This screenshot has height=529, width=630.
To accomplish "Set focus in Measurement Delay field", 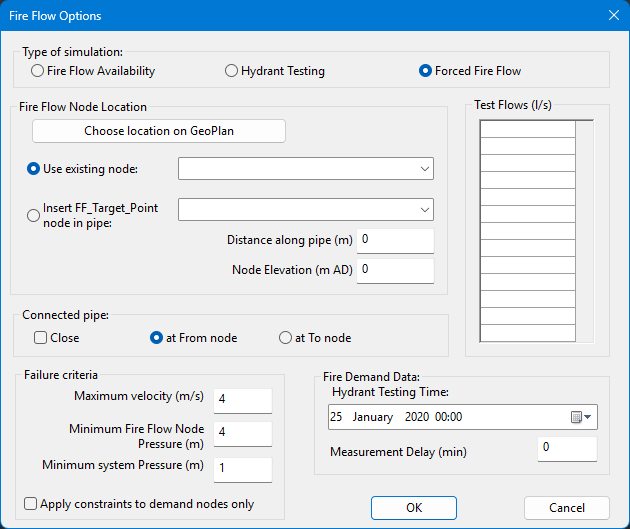I will (566, 449).
